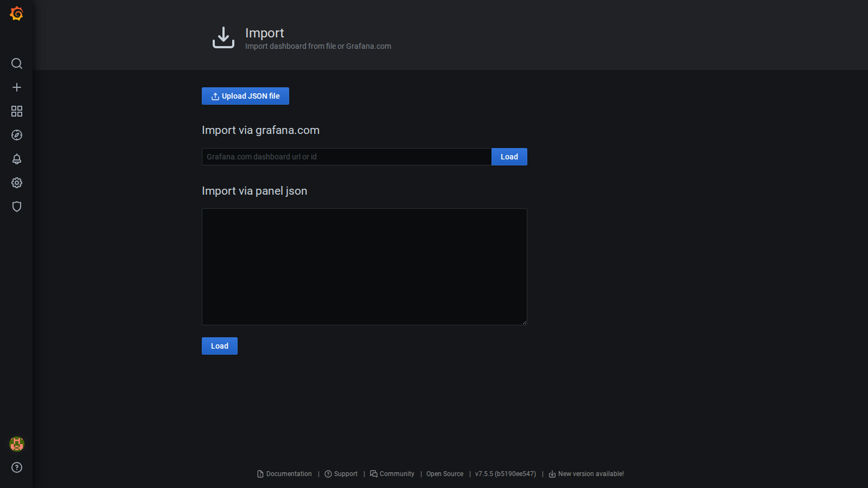Open the Open Source footer link
868x488 pixels.
445,474
